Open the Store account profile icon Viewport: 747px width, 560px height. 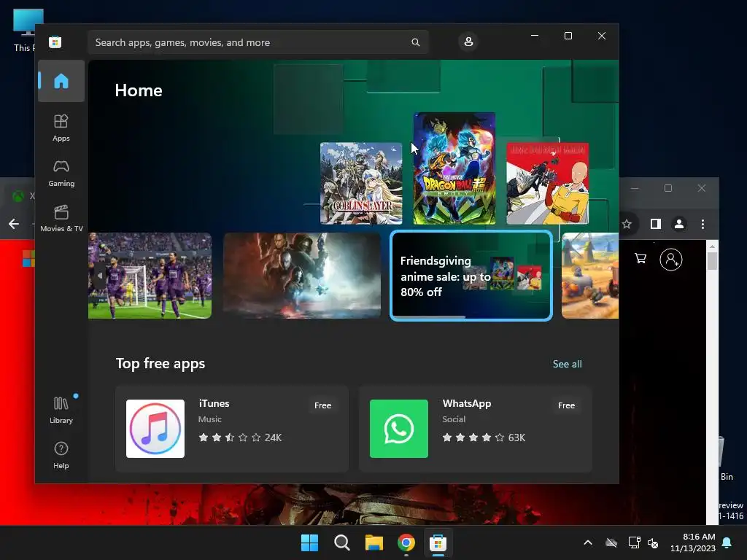click(468, 42)
